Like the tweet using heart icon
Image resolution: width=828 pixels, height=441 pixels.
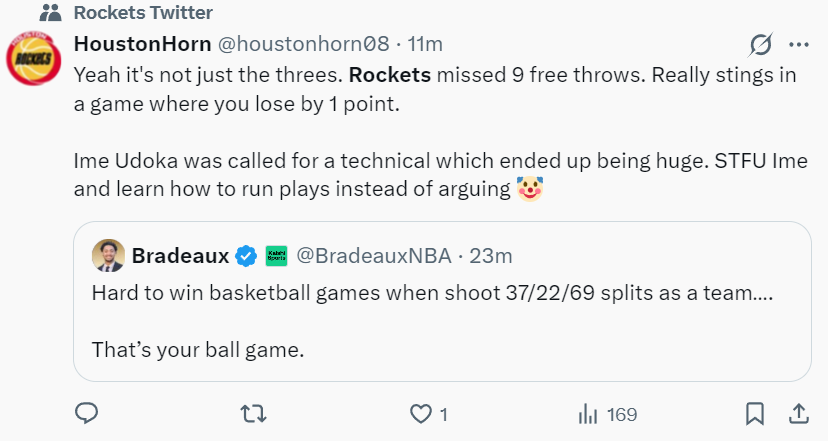421,413
